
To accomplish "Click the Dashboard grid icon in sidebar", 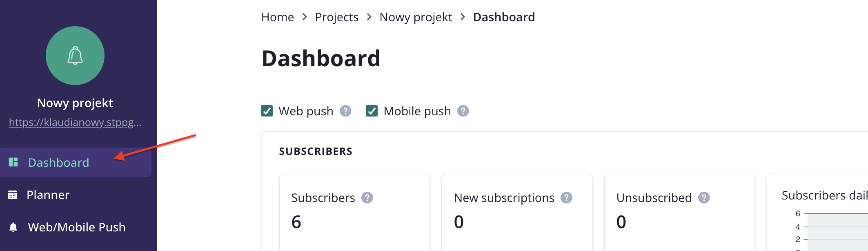I will tap(13, 162).
